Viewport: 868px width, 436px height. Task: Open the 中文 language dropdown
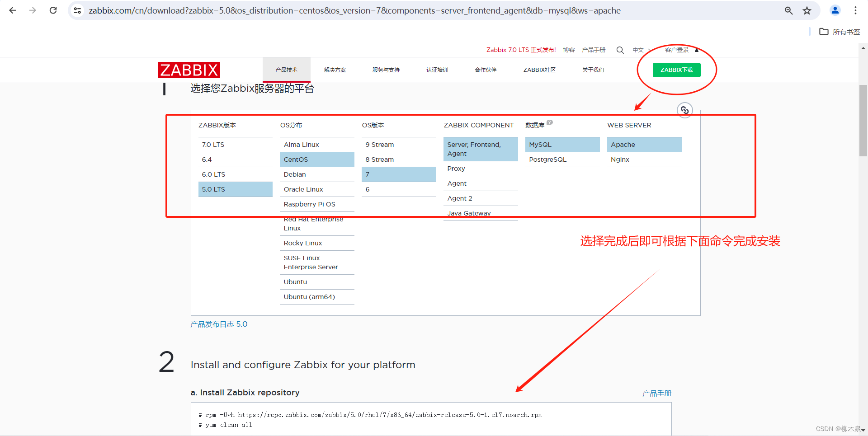point(642,50)
